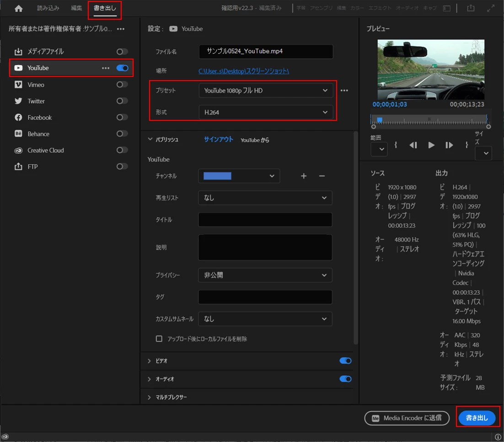
Task: Click the blue 書き出し export button
Action: coord(477,418)
